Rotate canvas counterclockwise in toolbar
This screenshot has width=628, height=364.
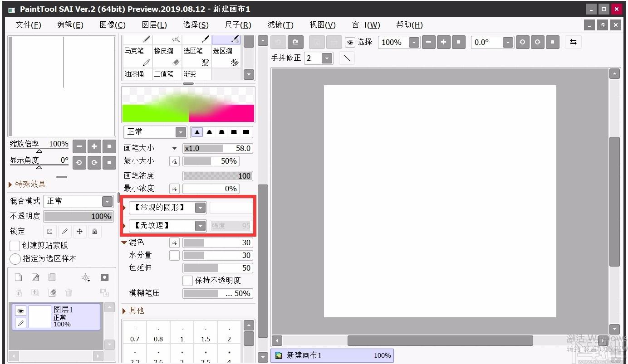(522, 42)
